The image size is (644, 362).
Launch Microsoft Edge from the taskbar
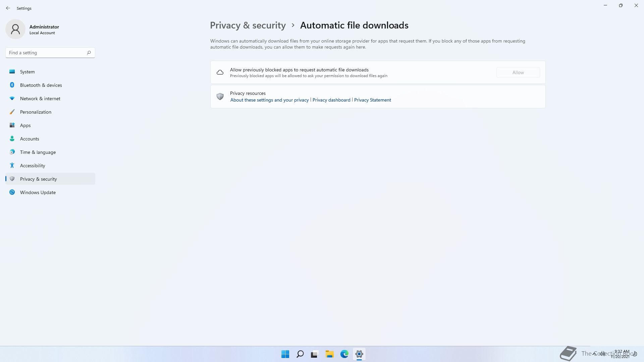coord(344,354)
